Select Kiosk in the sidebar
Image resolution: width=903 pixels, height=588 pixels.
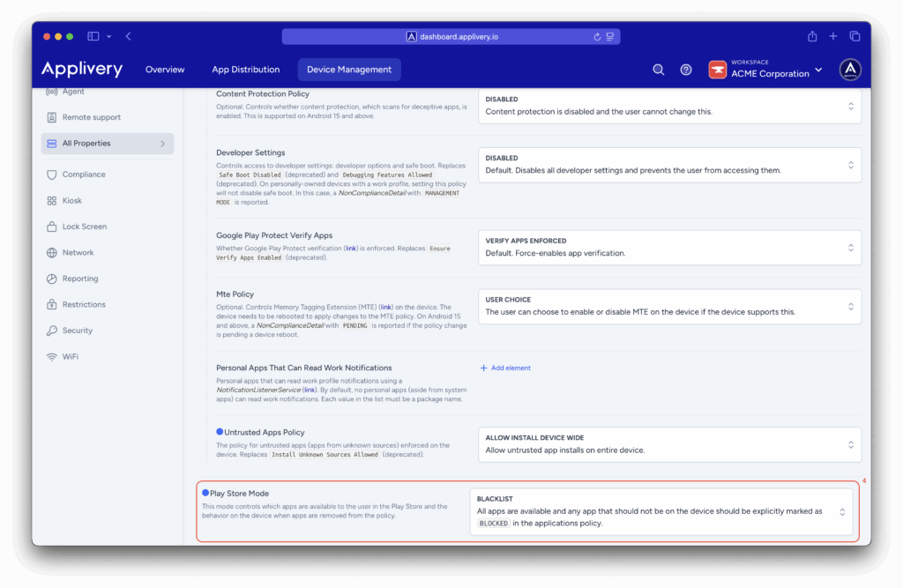[72, 201]
